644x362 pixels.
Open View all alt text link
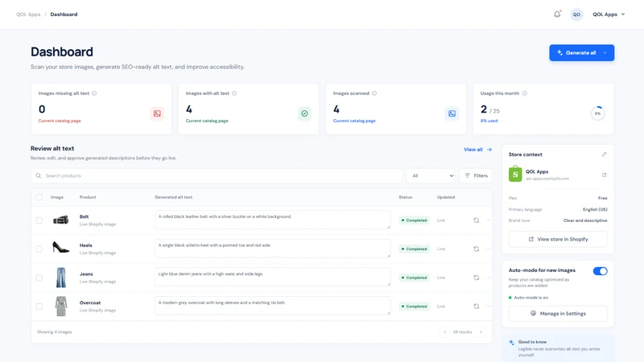[477, 150]
